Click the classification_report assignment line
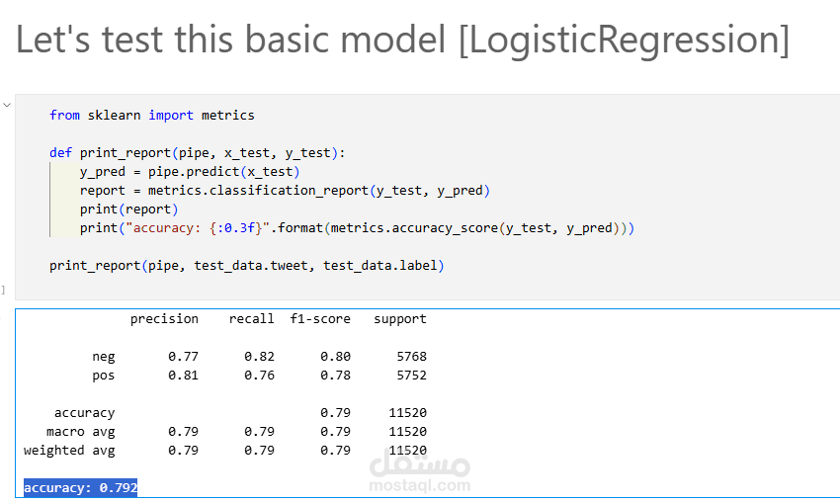The height and width of the screenshot is (504, 840). tap(285, 191)
